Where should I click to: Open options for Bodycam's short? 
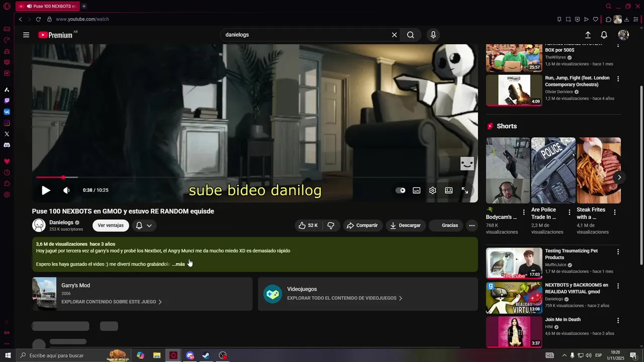coord(524,212)
